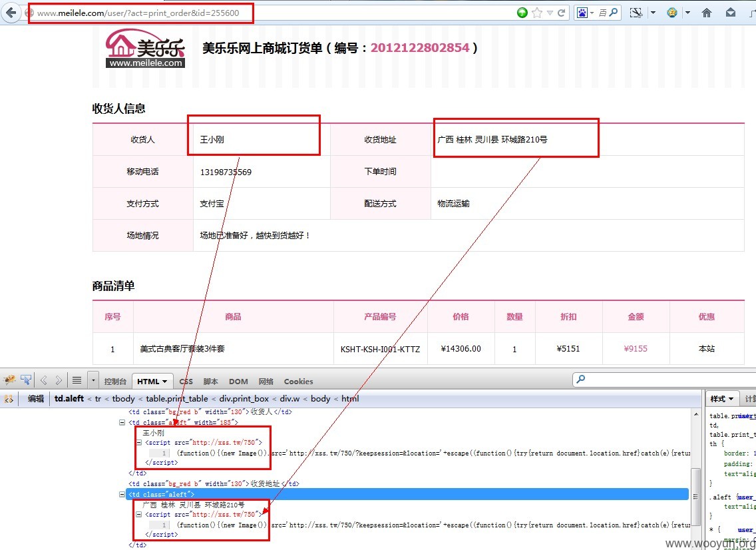Screen dimensions: 756x550
Task: Click the mail envelope toolbar icon
Action: click(x=731, y=13)
